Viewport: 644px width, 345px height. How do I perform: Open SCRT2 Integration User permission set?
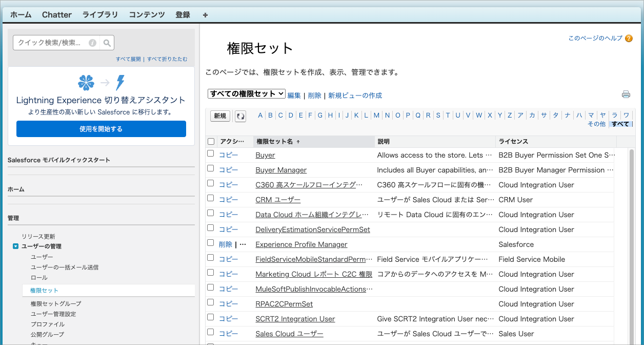click(295, 319)
